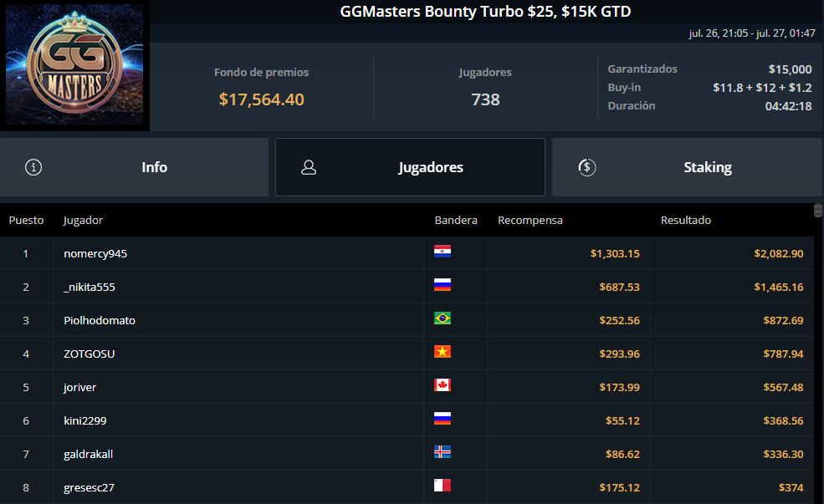Click Russia flag in _nikita555 row
The image size is (824, 504).
click(443, 285)
